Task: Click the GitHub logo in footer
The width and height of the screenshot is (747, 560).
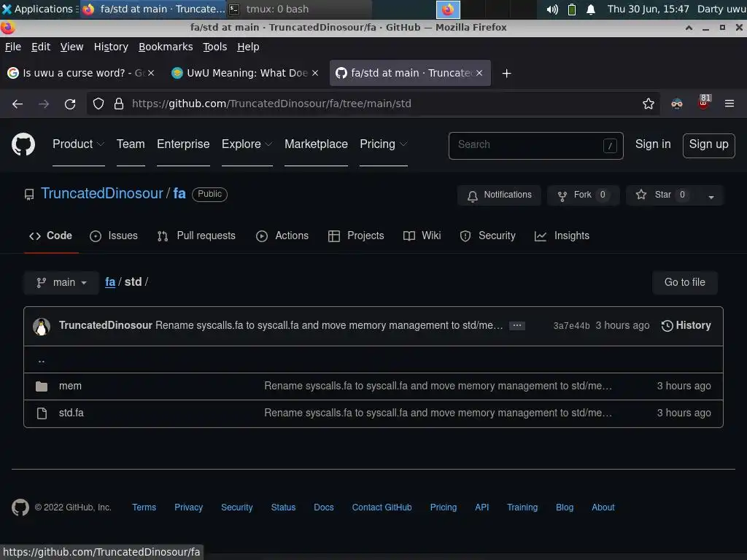Action: tap(20, 507)
